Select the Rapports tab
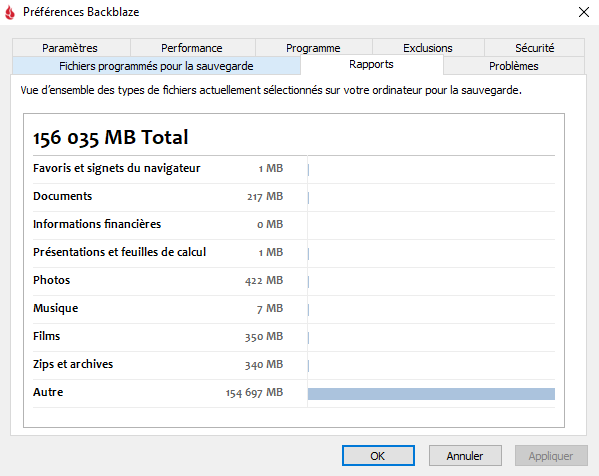Viewport: 599px width, 476px height. pos(372,65)
